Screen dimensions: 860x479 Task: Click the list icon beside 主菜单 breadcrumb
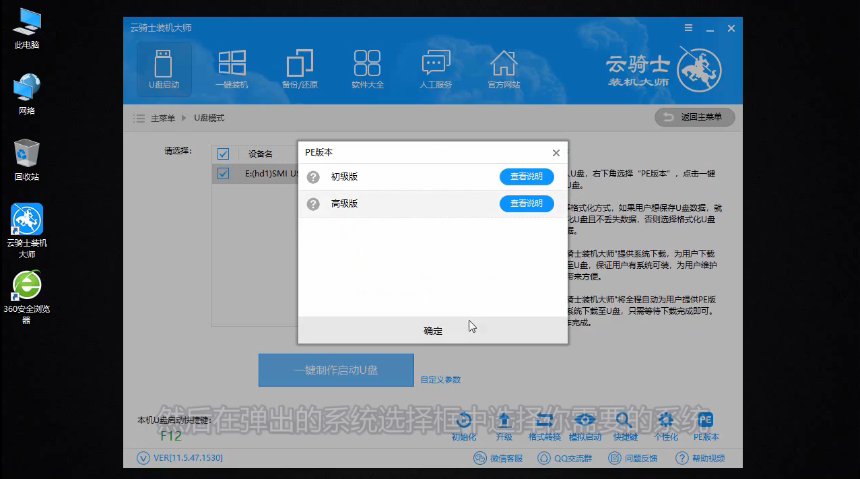pyautogui.click(x=139, y=118)
